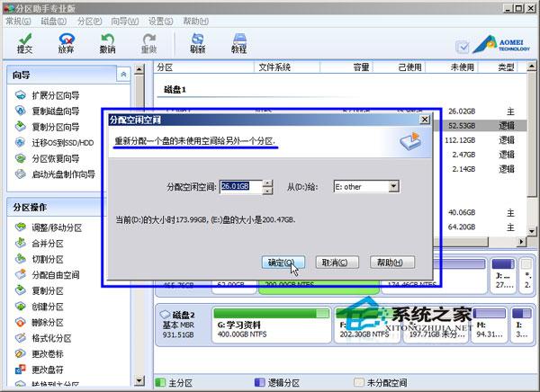Viewport: 540px width, 392px height.
Task: Open the 分区(P) menu
Action: (x=89, y=22)
